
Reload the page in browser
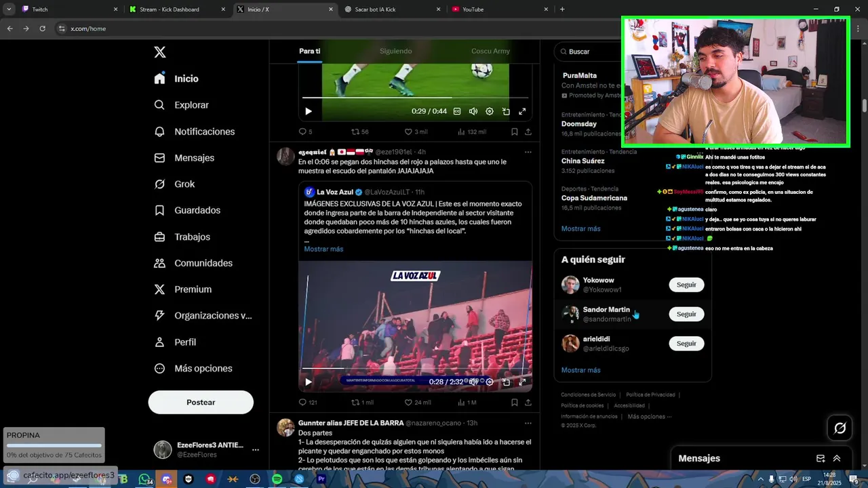[x=42, y=28]
